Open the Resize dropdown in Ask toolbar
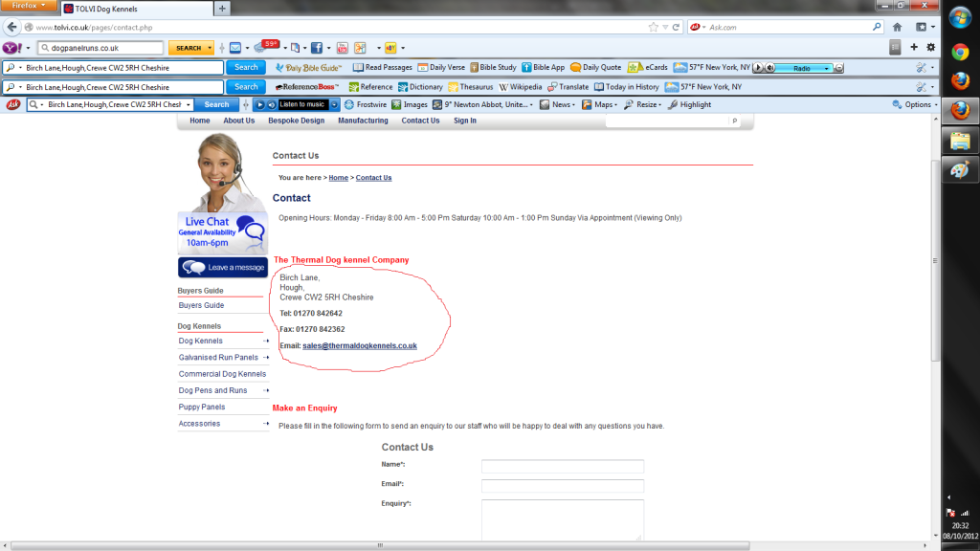 tap(659, 105)
